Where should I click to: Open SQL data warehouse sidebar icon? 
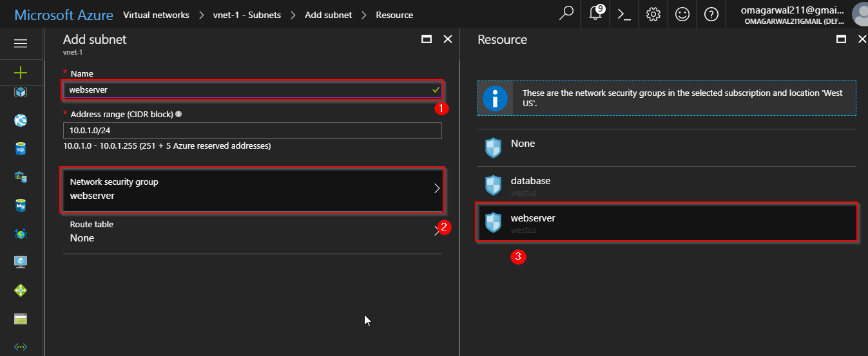(x=21, y=177)
